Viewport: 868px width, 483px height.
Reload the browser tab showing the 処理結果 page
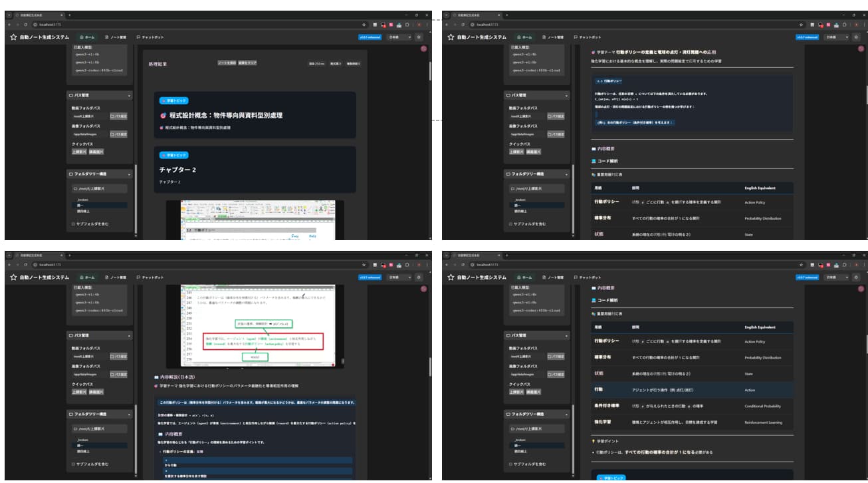pos(25,24)
